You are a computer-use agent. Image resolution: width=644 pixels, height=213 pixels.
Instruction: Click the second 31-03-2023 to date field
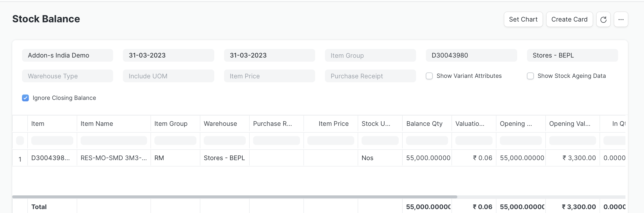click(269, 55)
